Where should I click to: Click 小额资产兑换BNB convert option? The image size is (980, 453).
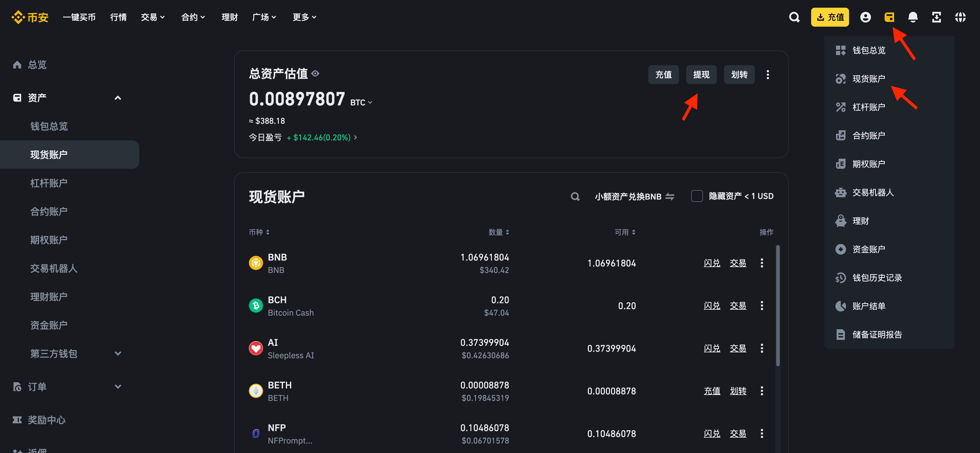[634, 196]
